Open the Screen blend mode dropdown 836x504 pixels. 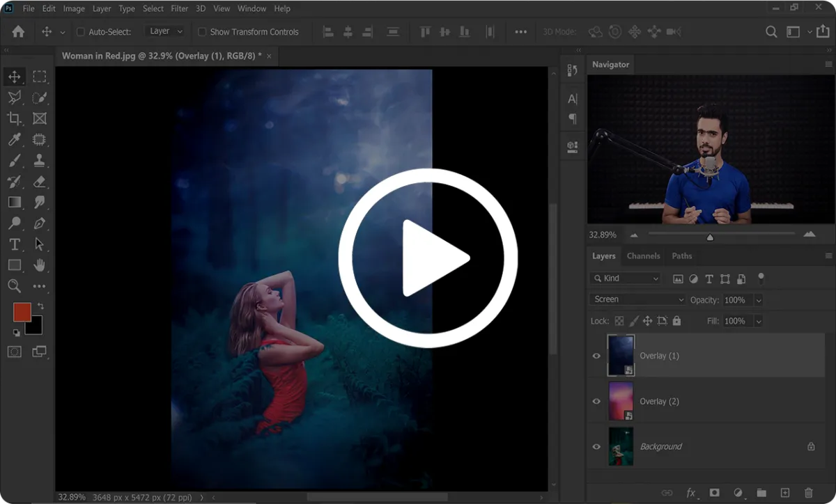pos(637,299)
